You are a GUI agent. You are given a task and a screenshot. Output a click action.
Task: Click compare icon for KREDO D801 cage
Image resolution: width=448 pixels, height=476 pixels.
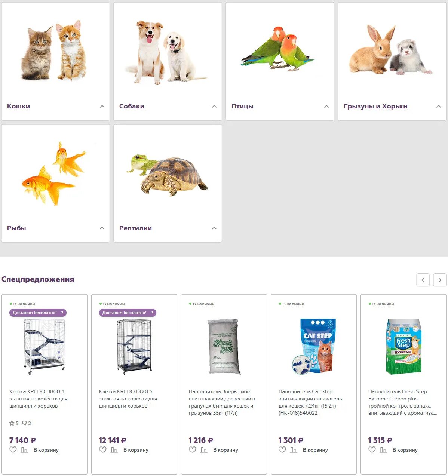click(114, 450)
